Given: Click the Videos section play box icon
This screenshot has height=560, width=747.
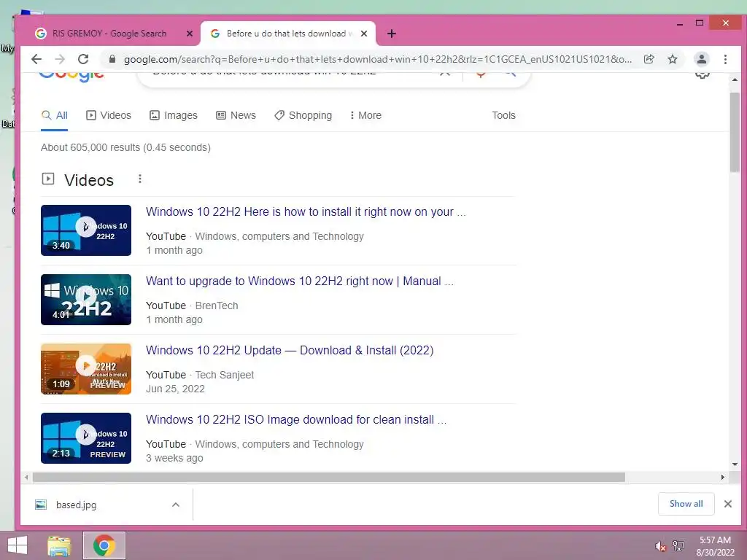Looking at the screenshot, I should (48, 179).
